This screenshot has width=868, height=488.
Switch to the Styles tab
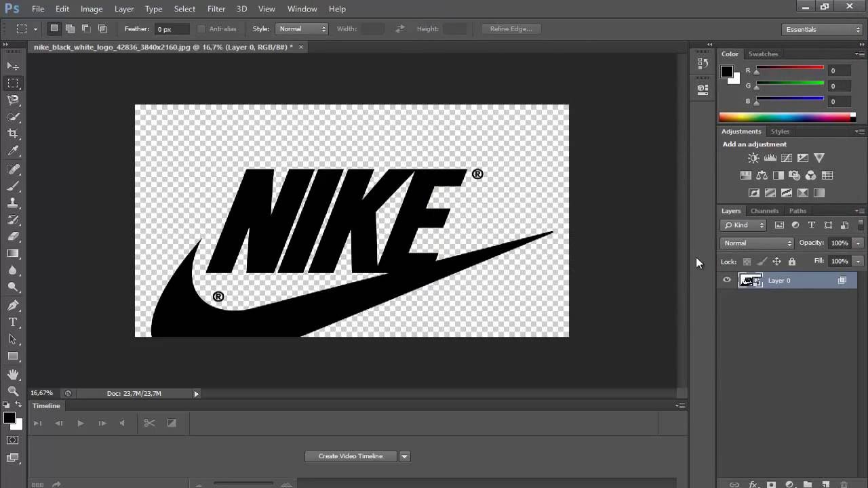(x=780, y=131)
